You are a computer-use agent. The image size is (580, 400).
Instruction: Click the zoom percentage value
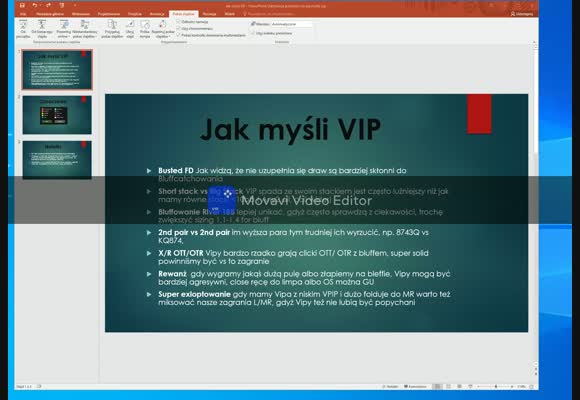click(522, 386)
